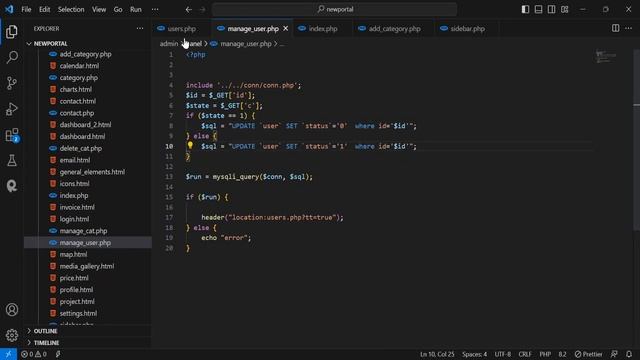
Task: Open the Q extension icon in activity bar
Action: click(x=12, y=186)
